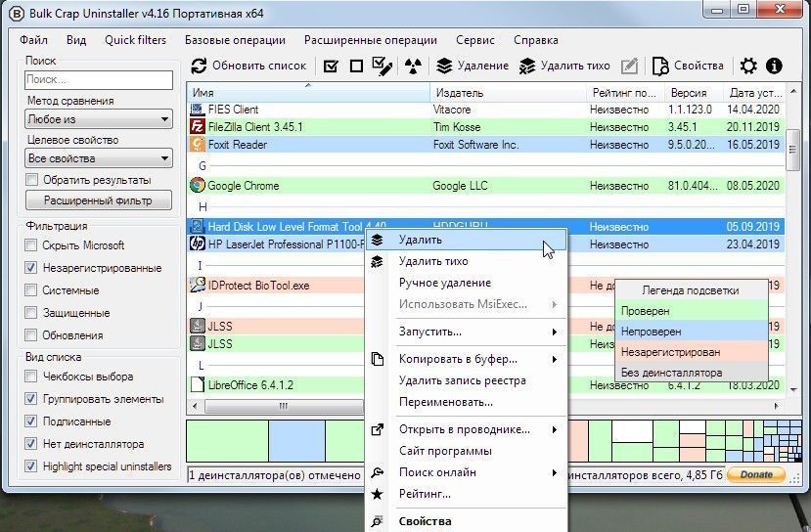The height and width of the screenshot is (532, 811).
Task: Click the Расширенный фильтр button
Action: [98, 200]
